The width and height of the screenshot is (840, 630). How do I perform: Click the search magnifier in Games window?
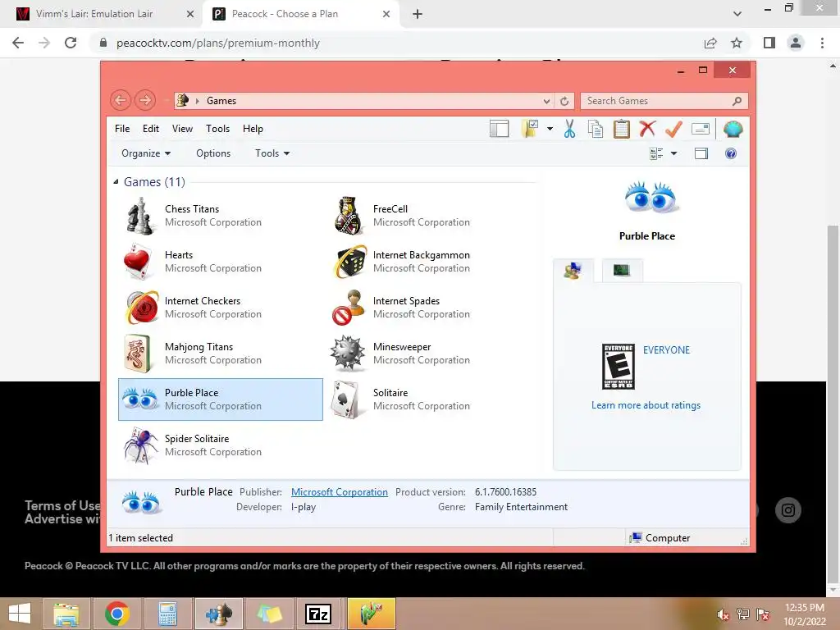pos(737,101)
